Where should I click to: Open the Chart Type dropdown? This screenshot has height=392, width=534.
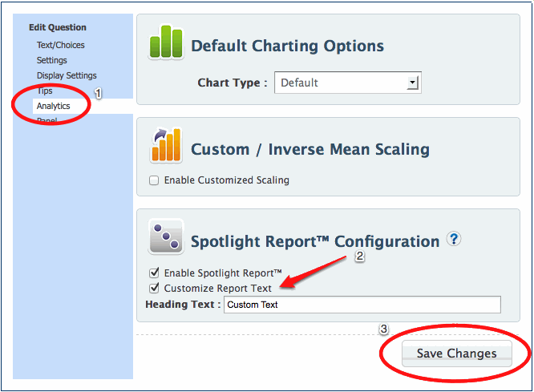pos(348,83)
